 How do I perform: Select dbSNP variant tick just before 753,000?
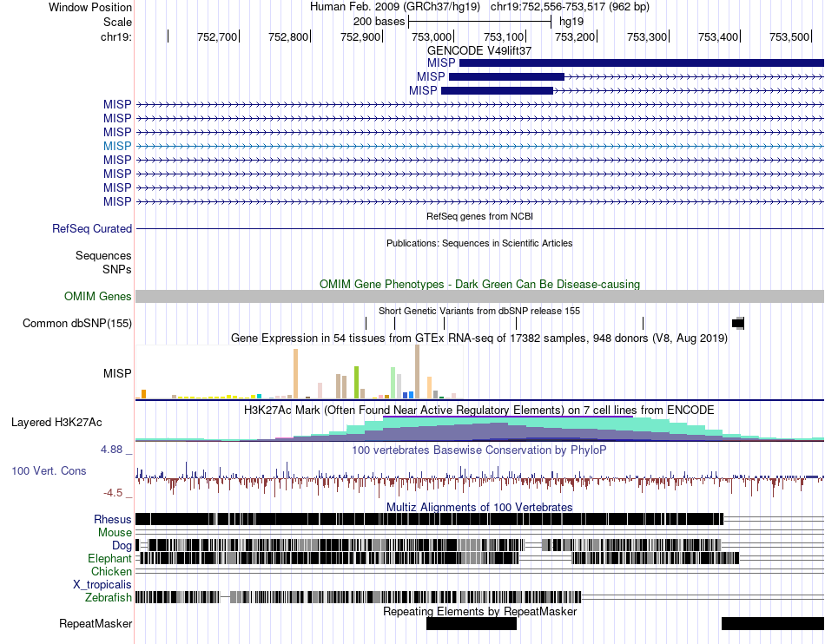(445, 324)
